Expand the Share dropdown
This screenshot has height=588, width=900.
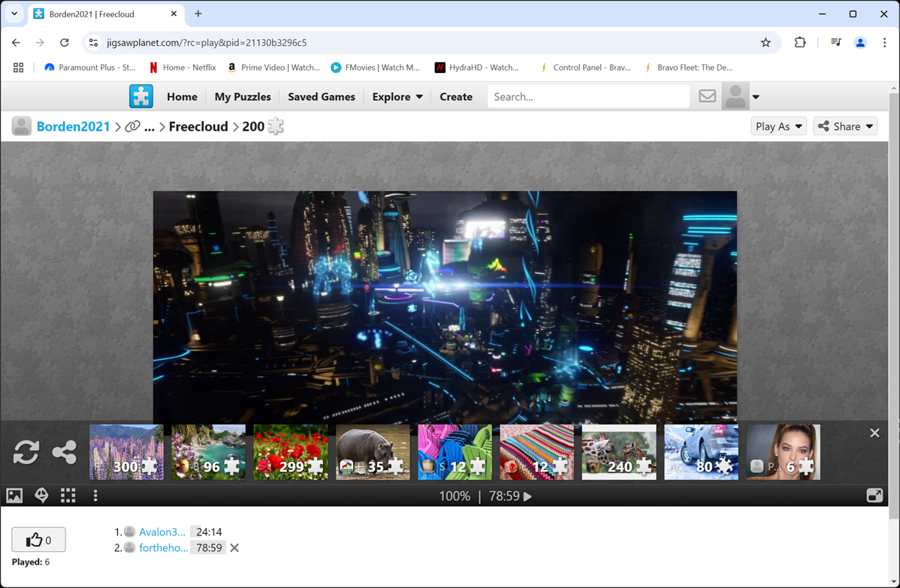pos(845,126)
